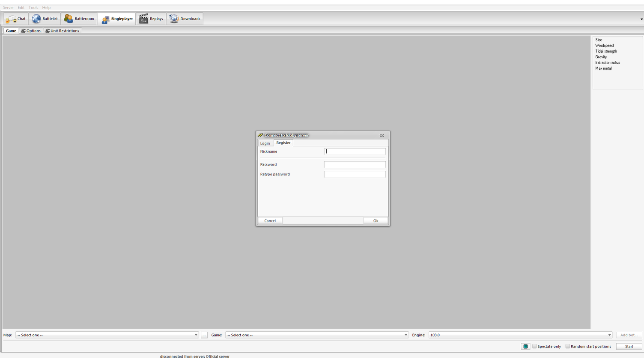Click the Cancel button in dialog
This screenshot has height=362, width=644.
point(270,221)
